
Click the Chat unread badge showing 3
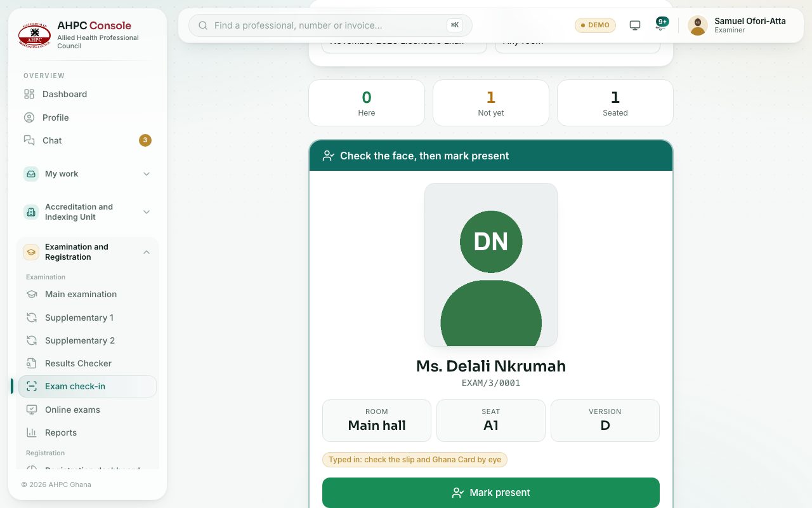[x=145, y=140]
